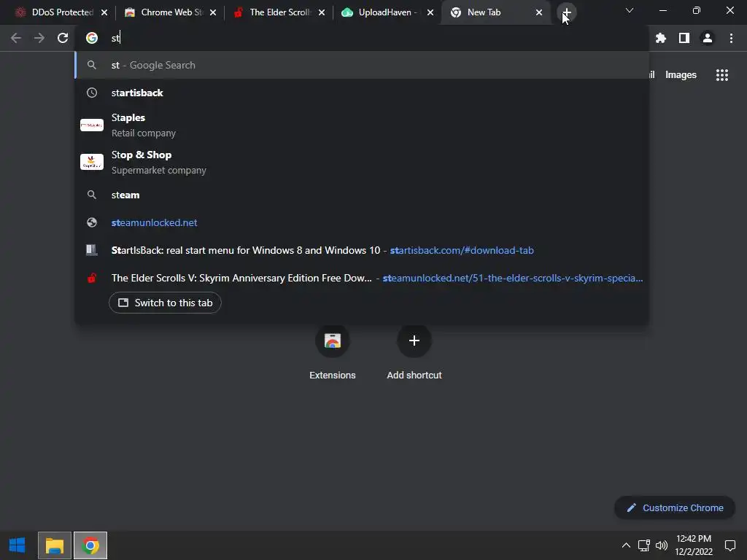Open the Google apps grid
Image resolution: width=747 pixels, height=560 pixels.
coord(721,75)
